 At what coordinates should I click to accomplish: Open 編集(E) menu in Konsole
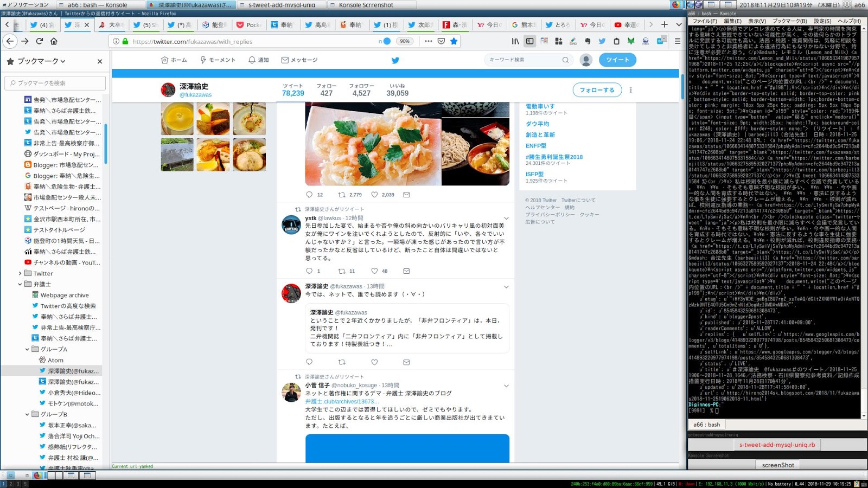pos(732,21)
